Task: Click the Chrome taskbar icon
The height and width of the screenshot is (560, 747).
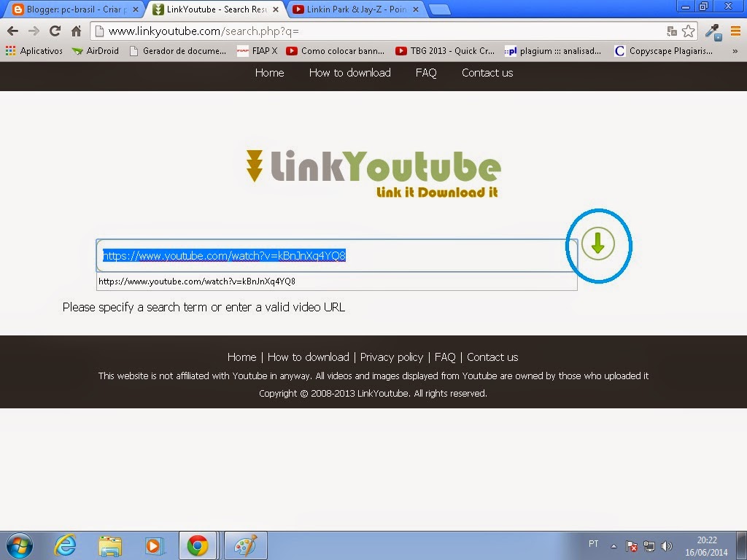Action: pos(198,545)
